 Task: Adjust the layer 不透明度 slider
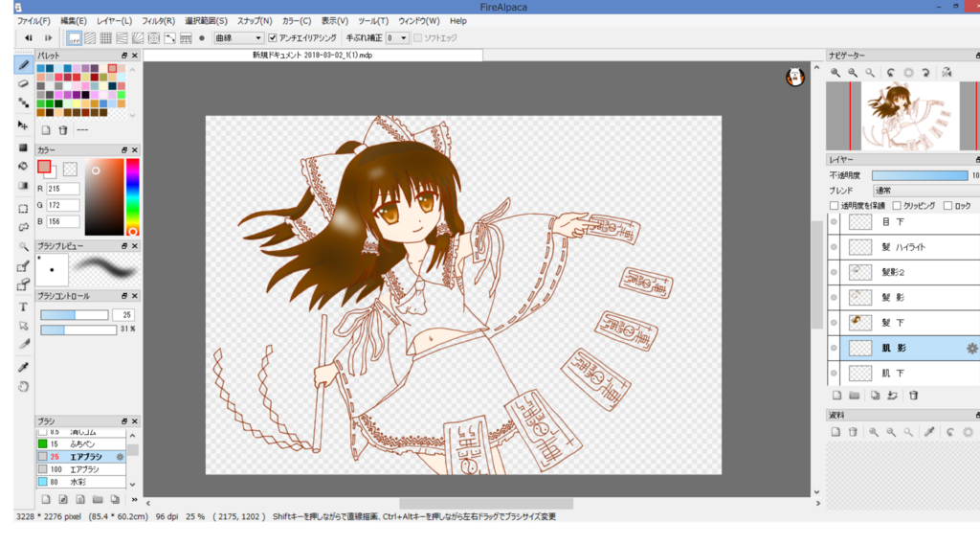click(x=920, y=175)
